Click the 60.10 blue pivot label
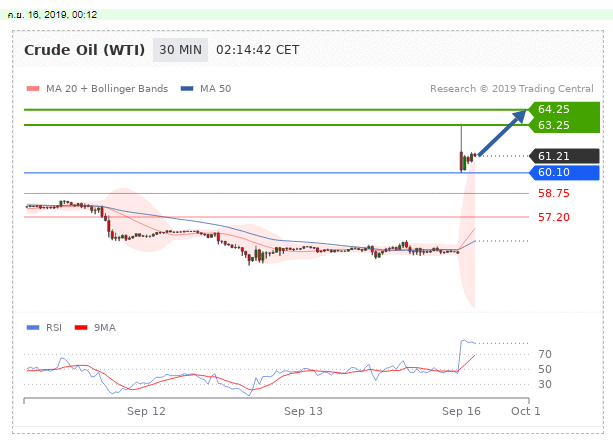The image size is (613, 443). 564,172
